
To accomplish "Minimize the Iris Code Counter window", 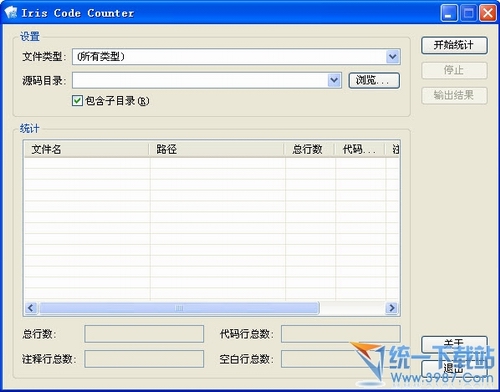I will [x=449, y=13].
